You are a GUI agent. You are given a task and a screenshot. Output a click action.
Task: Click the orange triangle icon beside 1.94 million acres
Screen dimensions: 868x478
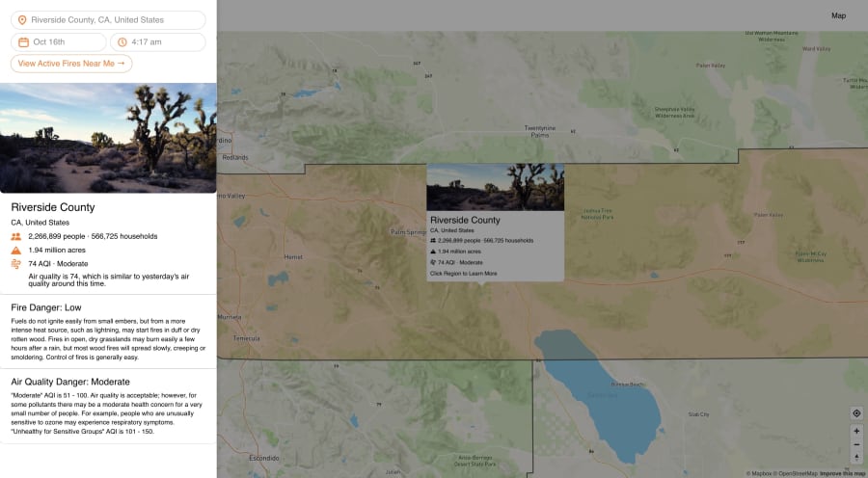pos(16,250)
